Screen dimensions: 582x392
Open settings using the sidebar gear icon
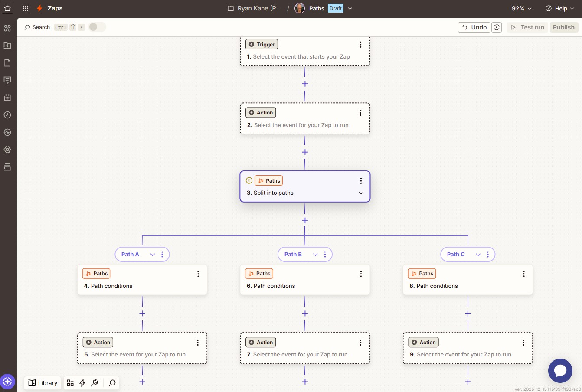coord(7,150)
